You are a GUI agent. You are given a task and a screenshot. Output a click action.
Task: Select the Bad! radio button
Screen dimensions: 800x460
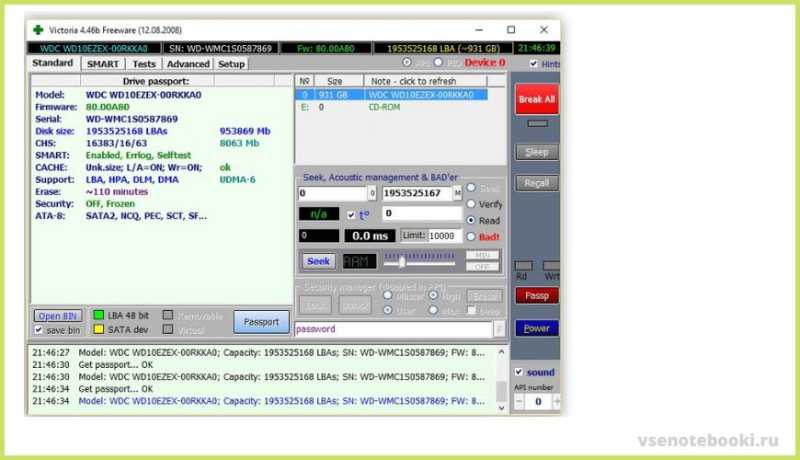(471, 237)
